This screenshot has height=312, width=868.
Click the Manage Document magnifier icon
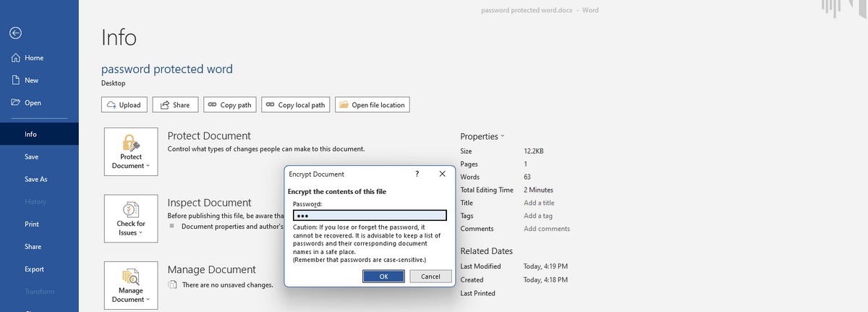click(131, 277)
